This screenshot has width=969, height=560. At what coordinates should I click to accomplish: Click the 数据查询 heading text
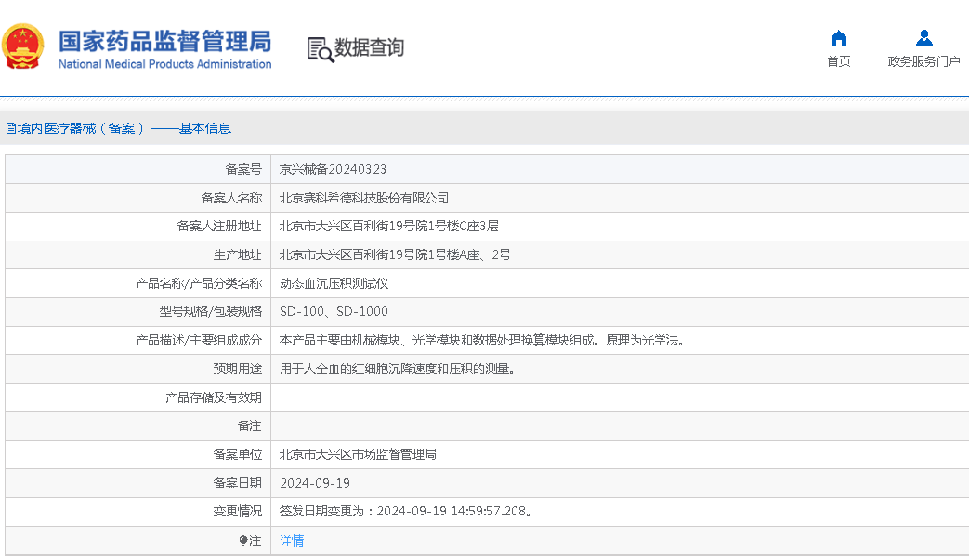pyautogui.click(x=369, y=47)
